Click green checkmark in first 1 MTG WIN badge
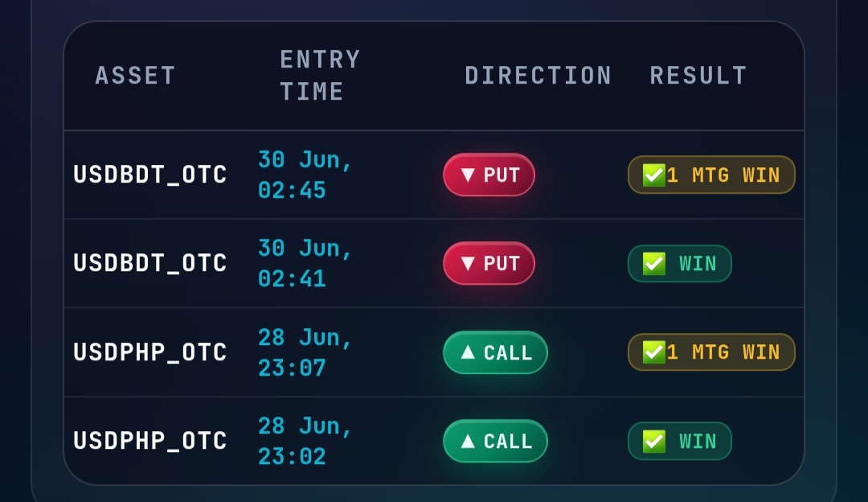Screen dimensions: 868x502 coord(653,175)
